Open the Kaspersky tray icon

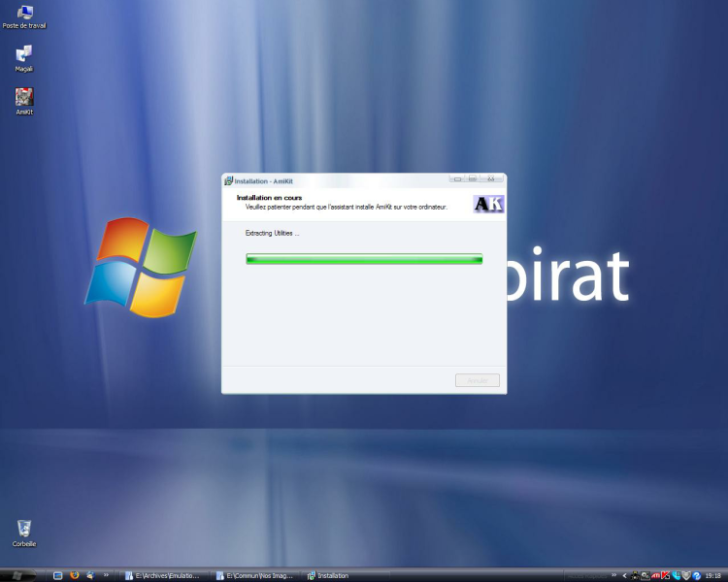point(665,576)
